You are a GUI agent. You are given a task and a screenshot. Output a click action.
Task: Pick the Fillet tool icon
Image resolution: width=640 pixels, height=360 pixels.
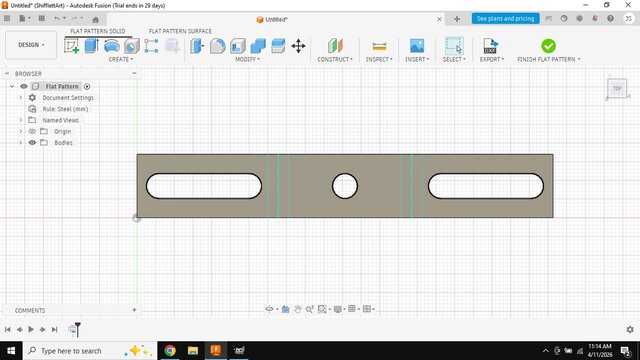tap(218, 46)
